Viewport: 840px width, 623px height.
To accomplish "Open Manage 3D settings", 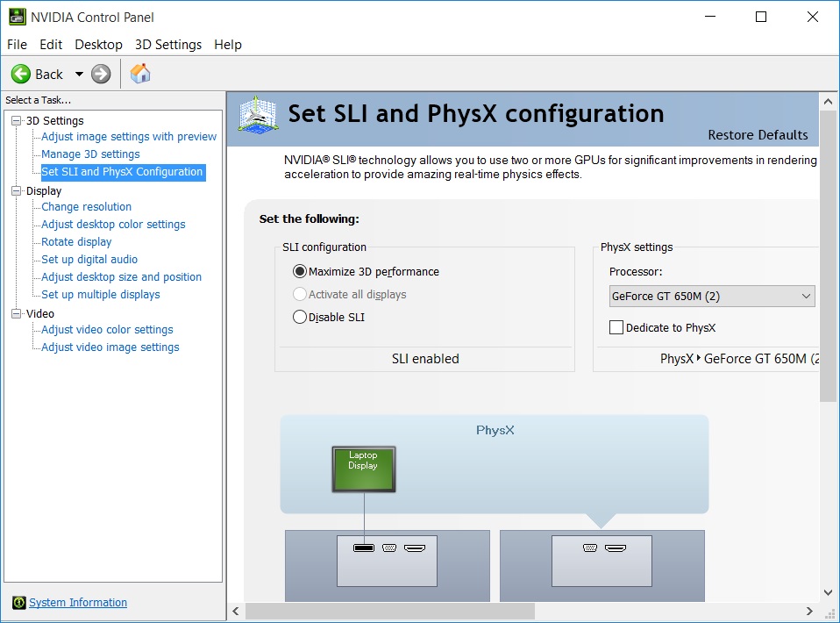I will (90, 154).
